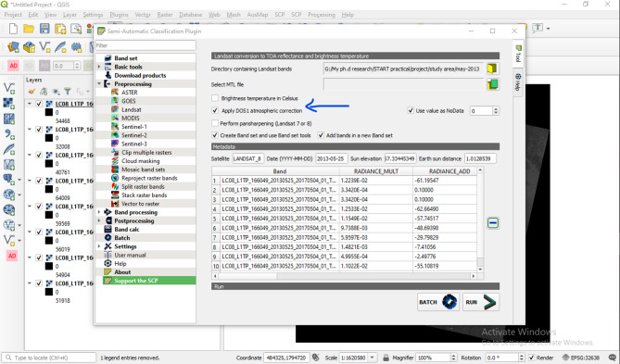Open the Sentinel-2 preprocessing tool
Image resolution: width=620 pixels, height=364 pixels.
(134, 135)
